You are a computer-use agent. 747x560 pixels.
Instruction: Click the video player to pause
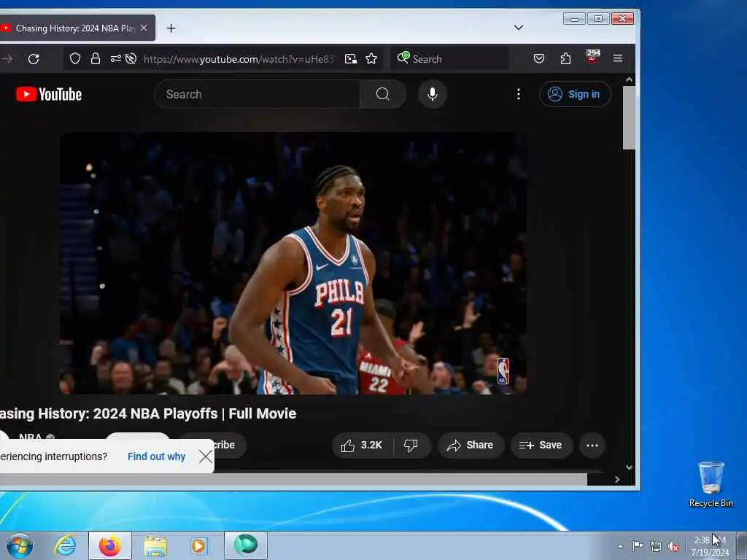[293, 262]
